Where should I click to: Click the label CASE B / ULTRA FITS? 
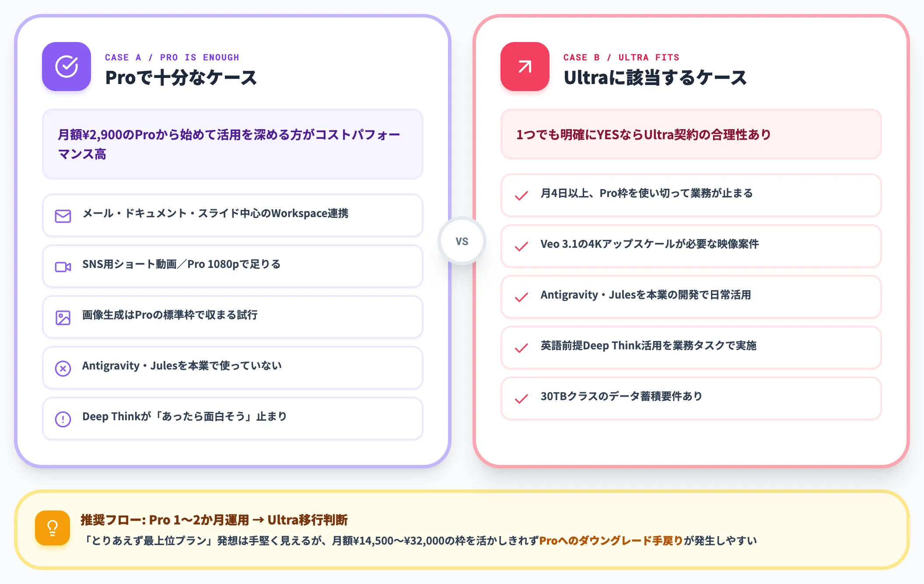tap(621, 57)
